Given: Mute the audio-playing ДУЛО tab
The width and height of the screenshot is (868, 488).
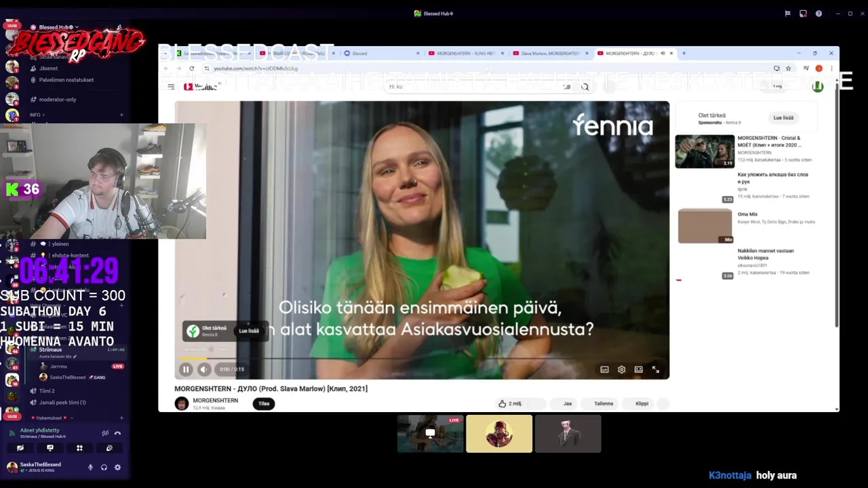Looking at the screenshot, I should point(663,54).
